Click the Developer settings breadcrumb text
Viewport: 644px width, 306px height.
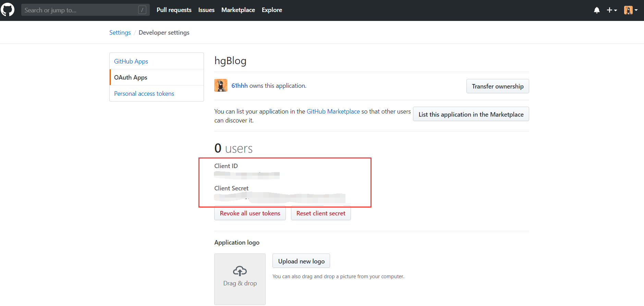[164, 33]
